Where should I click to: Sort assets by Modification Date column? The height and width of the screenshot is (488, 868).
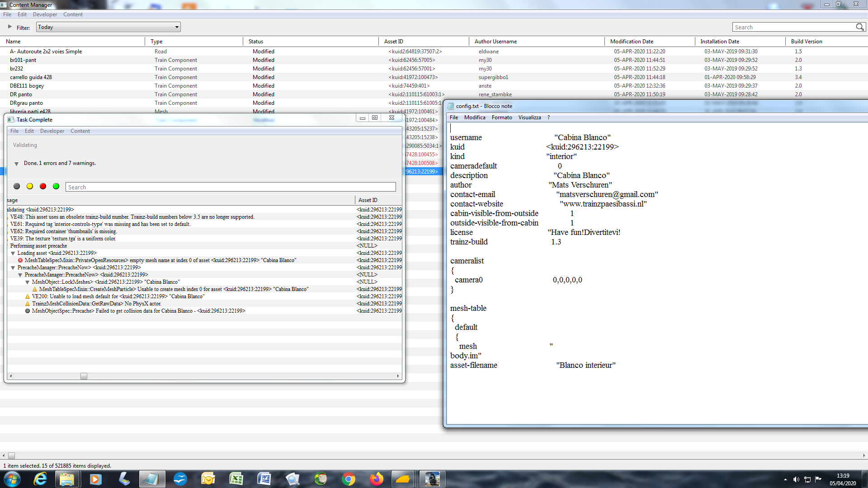(650, 42)
